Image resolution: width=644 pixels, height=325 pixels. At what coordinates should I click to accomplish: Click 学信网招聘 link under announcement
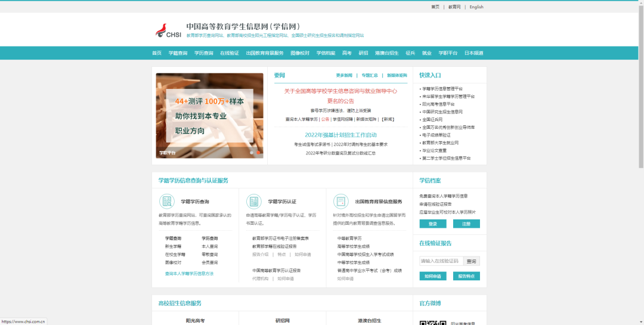(342, 119)
